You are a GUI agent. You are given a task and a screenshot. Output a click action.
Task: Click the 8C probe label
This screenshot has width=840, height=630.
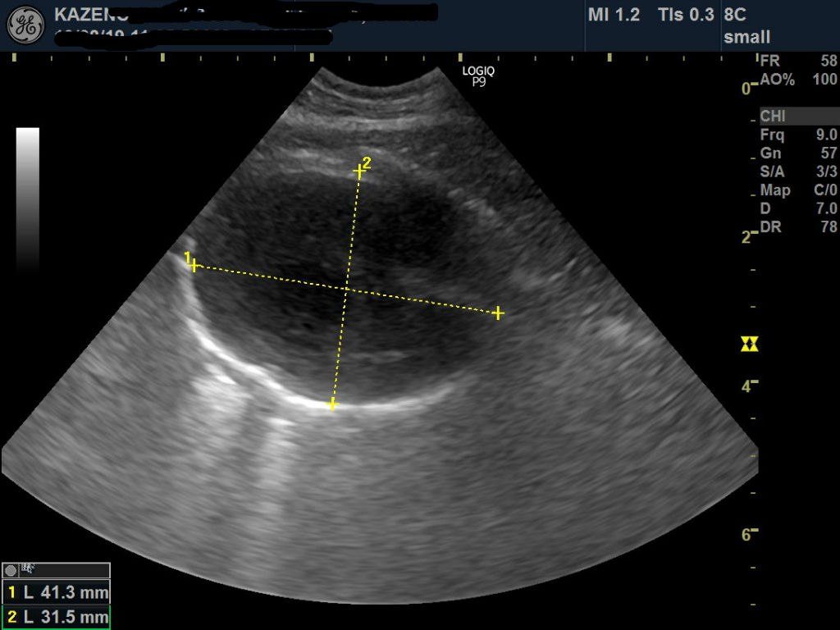click(735, 15)
